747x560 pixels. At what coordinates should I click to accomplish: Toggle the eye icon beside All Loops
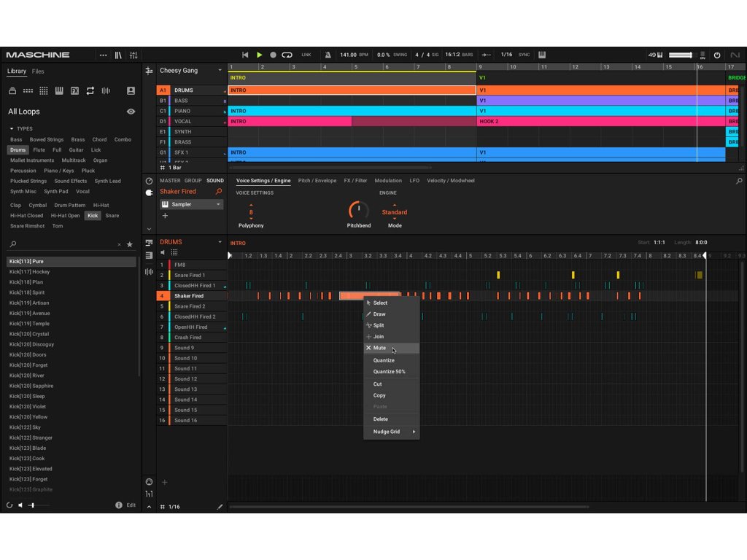tap(131, 112)
